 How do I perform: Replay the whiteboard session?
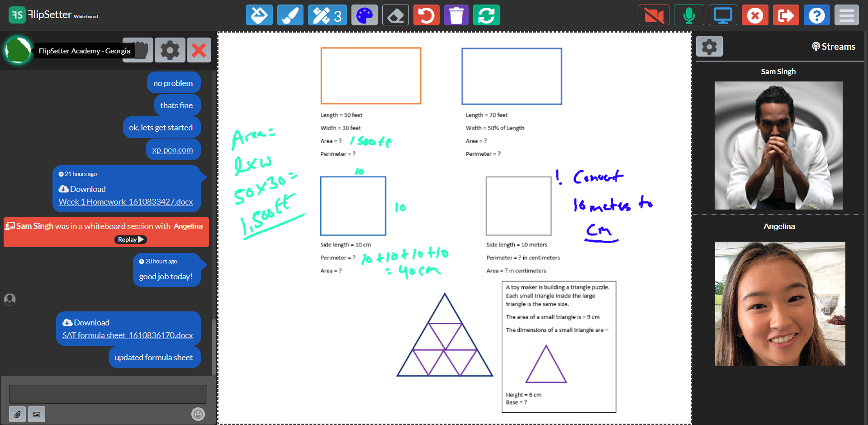(131, 239)
